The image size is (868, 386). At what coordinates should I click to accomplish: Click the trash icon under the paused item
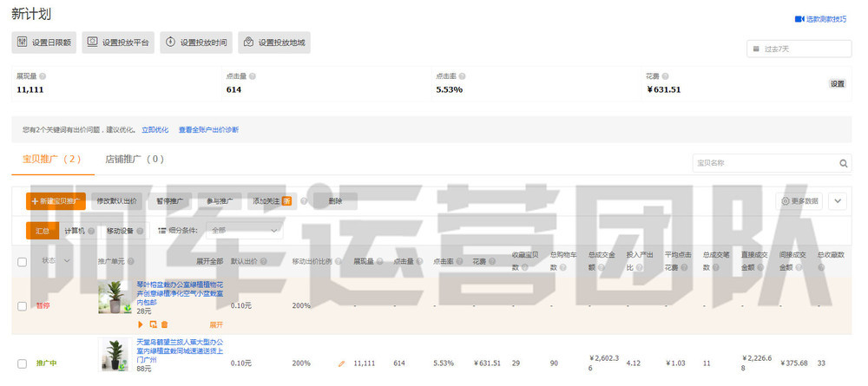pyautogui.click(x=165, y=324)
